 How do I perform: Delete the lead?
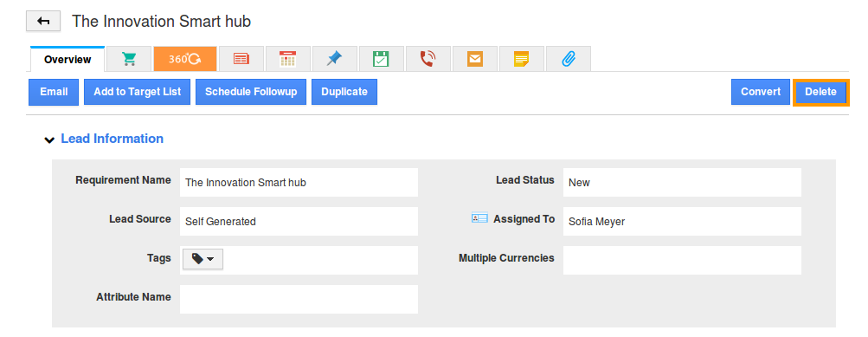[820, 92]
